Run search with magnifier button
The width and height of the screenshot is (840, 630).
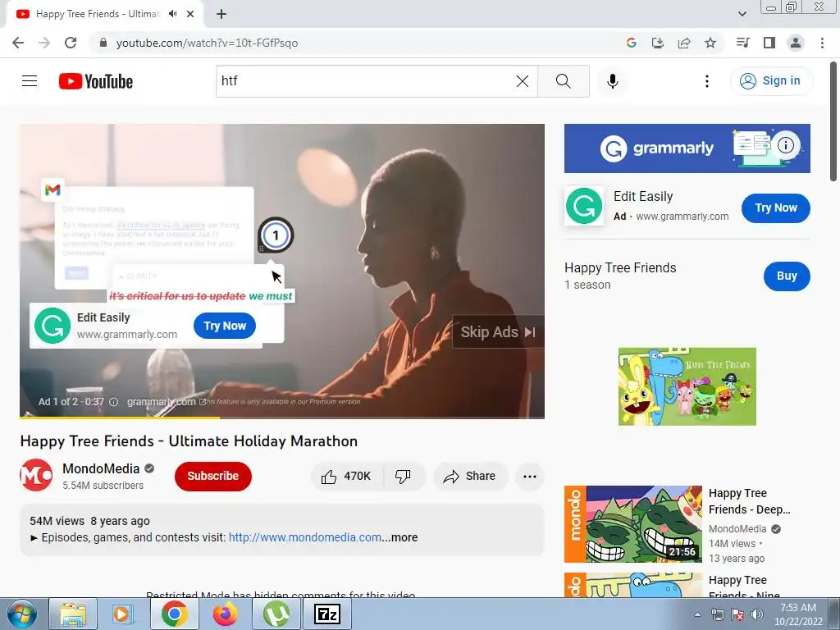tap(563, 81)
